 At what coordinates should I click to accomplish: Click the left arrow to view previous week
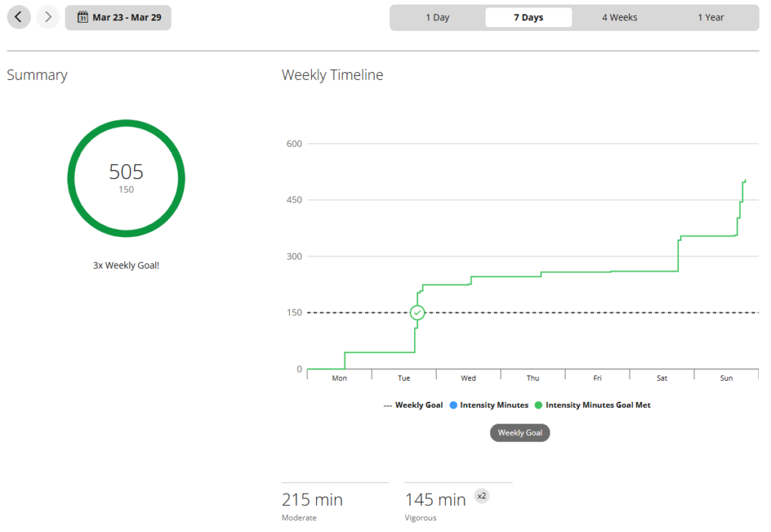18,17
